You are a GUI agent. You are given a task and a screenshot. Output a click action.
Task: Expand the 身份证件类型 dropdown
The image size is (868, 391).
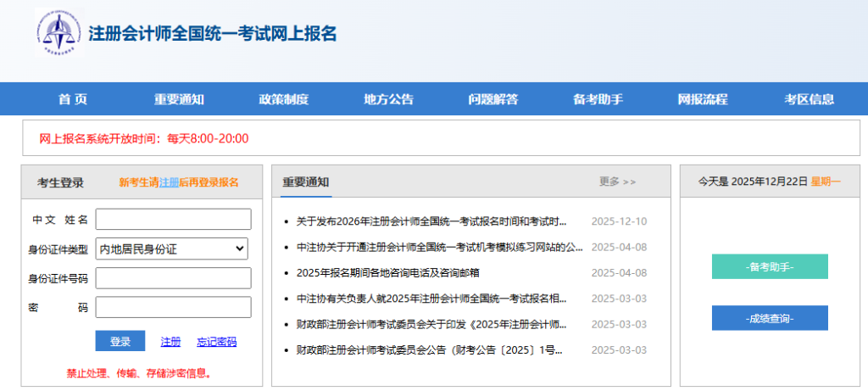click(x=171, y=249)
